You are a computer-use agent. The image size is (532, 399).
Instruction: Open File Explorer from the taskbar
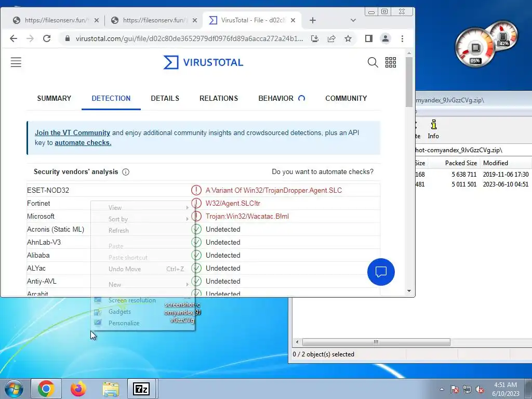click(111, 389)
